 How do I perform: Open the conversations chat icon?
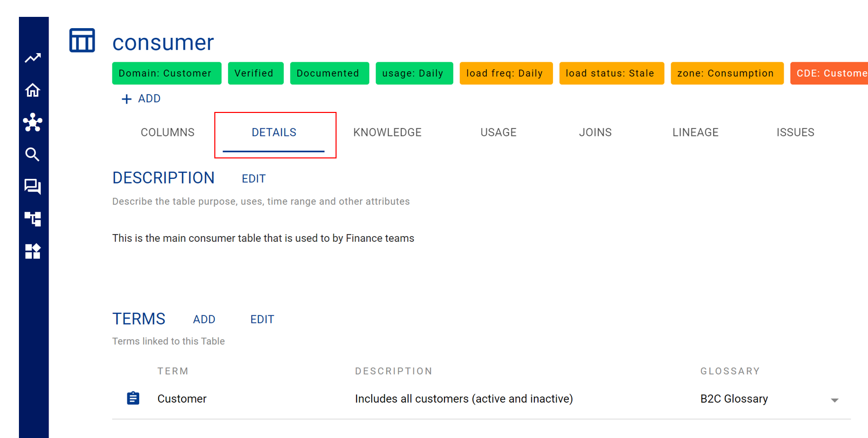[33, 187]
